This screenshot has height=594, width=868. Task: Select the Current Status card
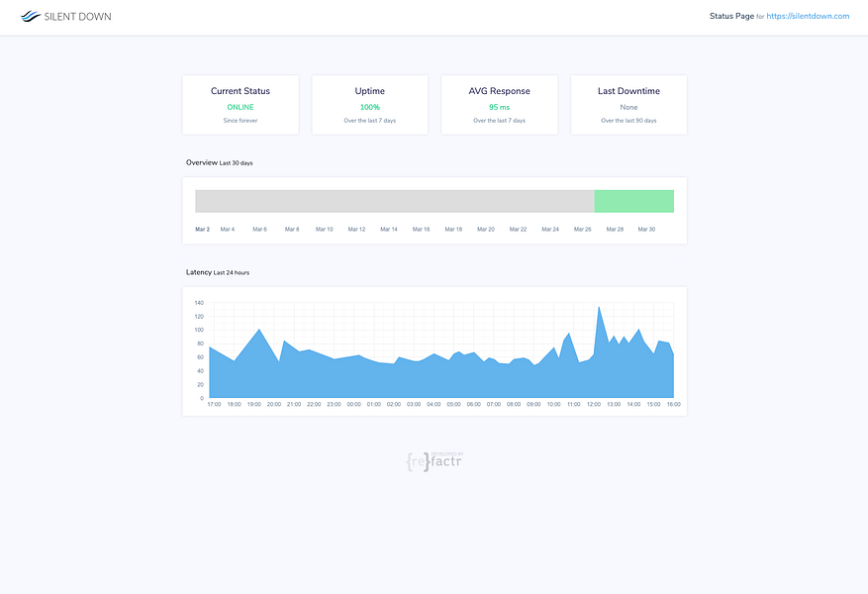(x=241, y=105)
